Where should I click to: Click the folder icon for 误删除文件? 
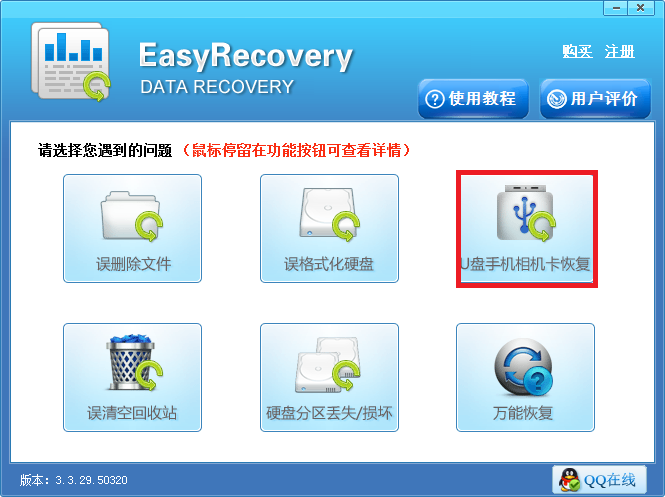pos(131,216)
